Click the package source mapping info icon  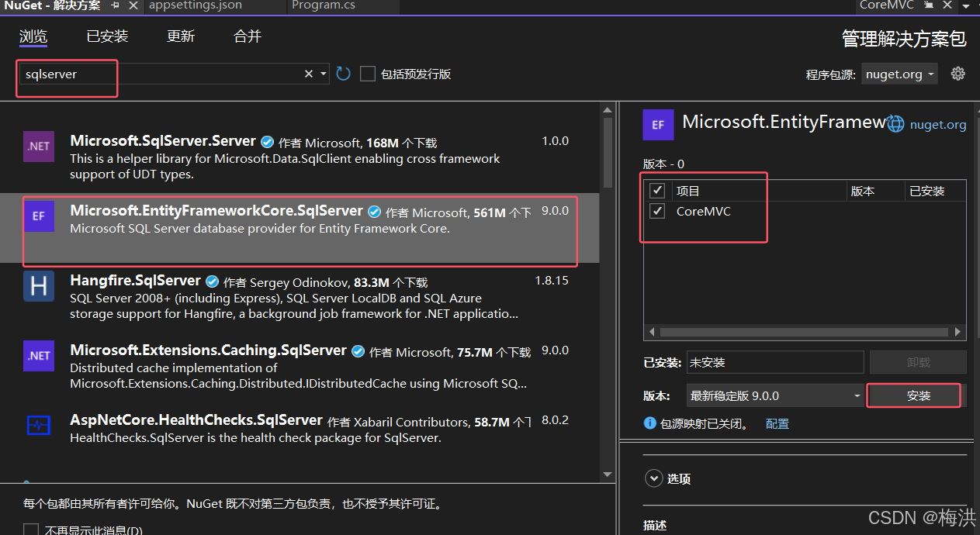click(650, 423)
